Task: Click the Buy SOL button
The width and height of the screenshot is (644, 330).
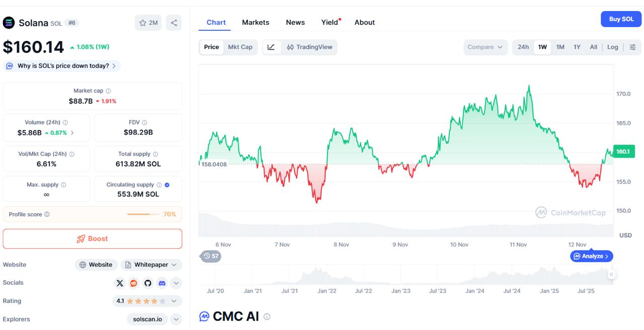Action: 621,19
